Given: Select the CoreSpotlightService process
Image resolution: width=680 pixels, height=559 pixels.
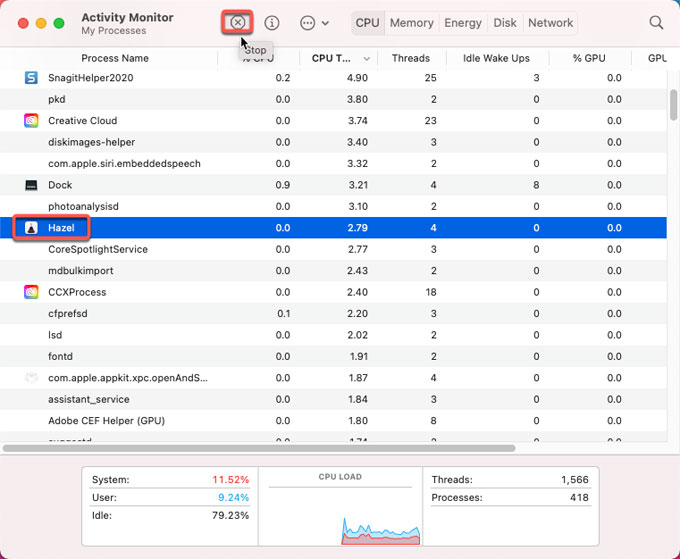Looking at the screenshot, I should pos(333,249).
